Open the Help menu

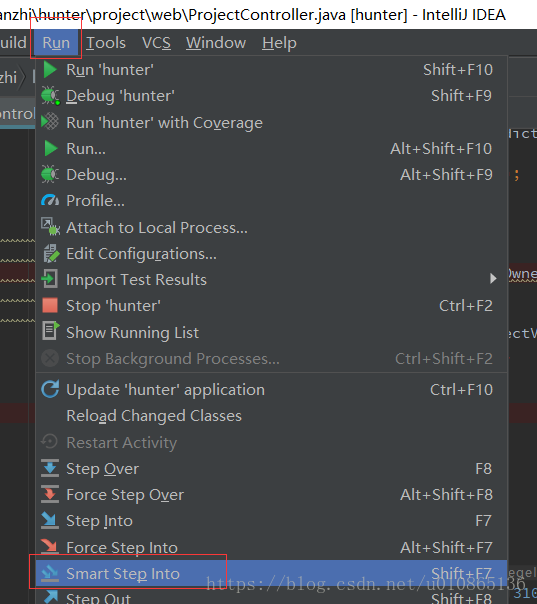(x=279, y=43)
